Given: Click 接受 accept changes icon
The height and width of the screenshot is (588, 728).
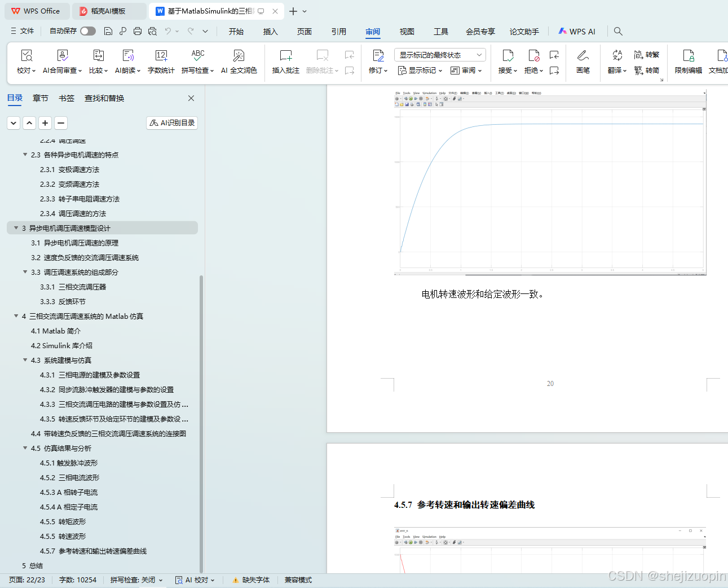Looking at the screenshot, I should (x=508, y=55).
